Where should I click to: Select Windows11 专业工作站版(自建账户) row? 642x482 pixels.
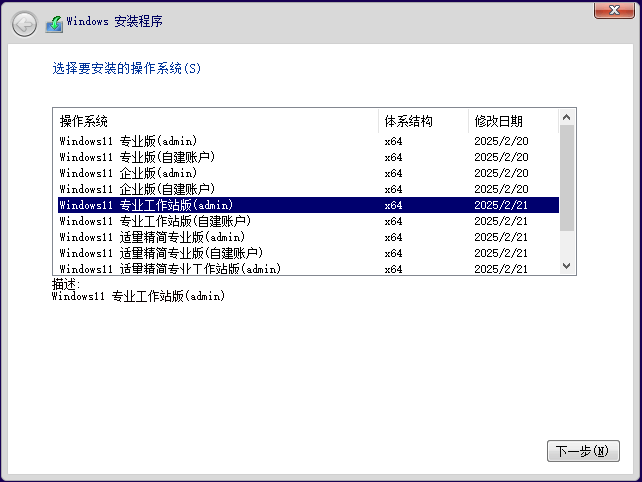pyautogui.click(x=308, y=221)
